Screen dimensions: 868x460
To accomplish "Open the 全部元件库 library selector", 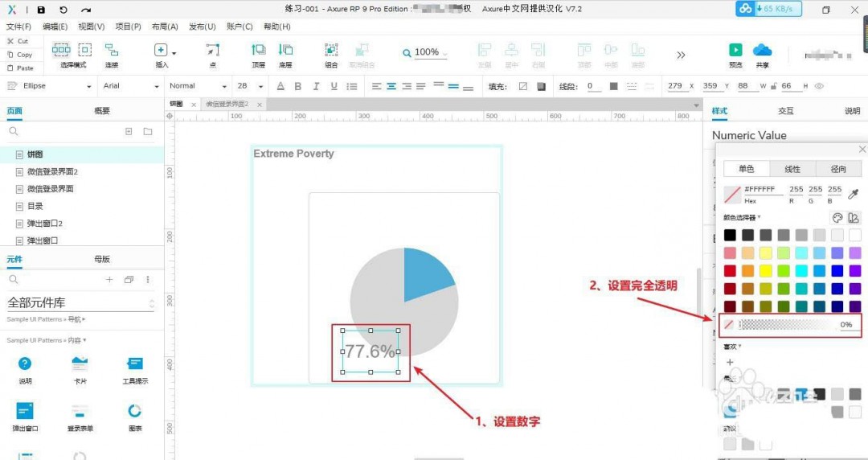I will click(81, 302).
